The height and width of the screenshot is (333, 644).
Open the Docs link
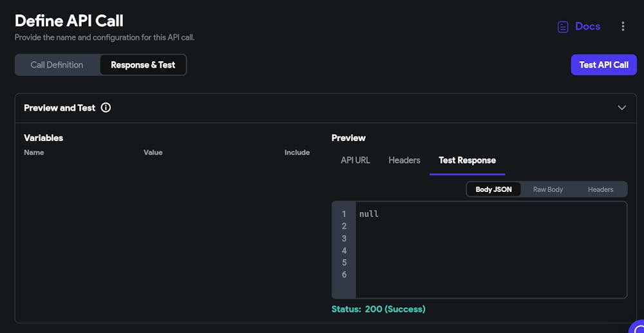point(587,26)
